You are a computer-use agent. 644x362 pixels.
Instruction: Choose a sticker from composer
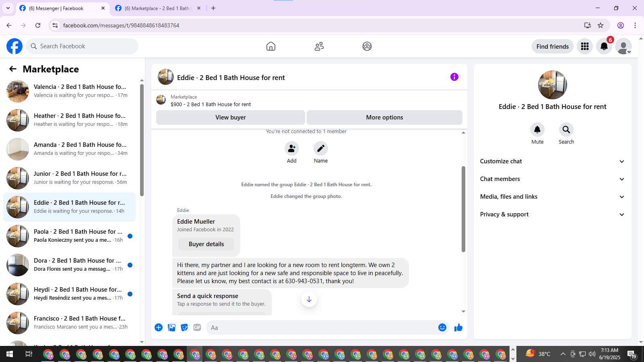click(x=184, y=327)
